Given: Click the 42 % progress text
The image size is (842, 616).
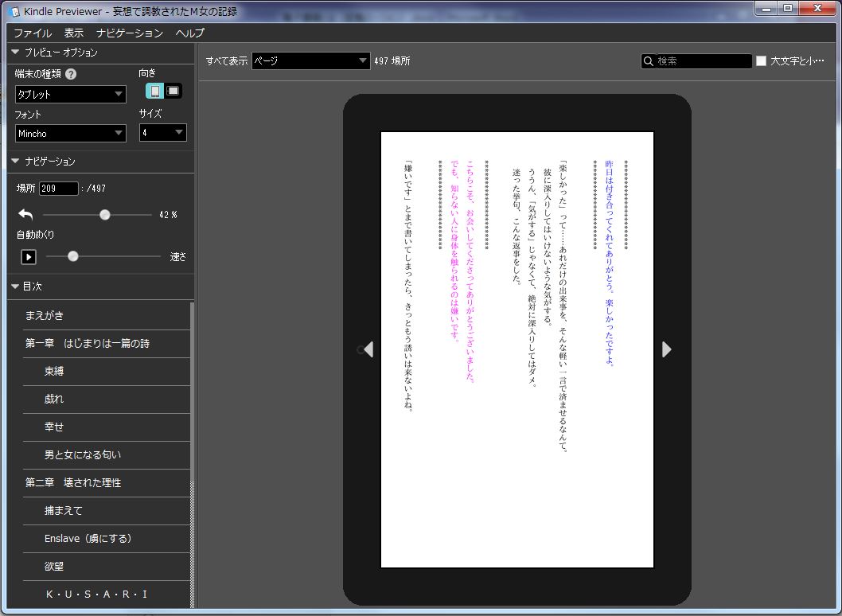Looking at the screenshot, I should pos(168,215).
